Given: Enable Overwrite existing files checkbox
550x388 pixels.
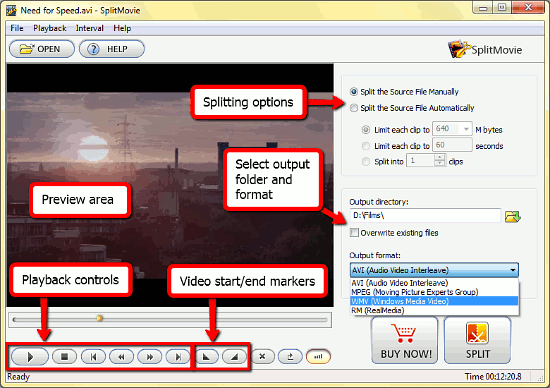Looking at the screenshot, I should pos(354,233).
